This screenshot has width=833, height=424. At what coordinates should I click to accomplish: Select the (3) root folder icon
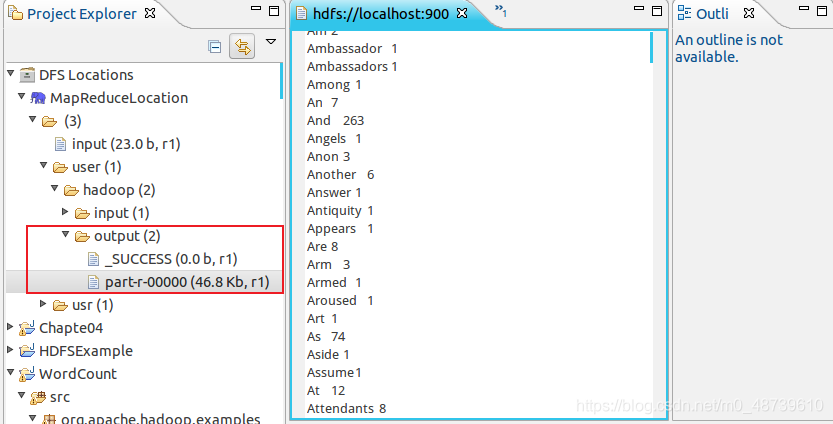click(49, 122)
